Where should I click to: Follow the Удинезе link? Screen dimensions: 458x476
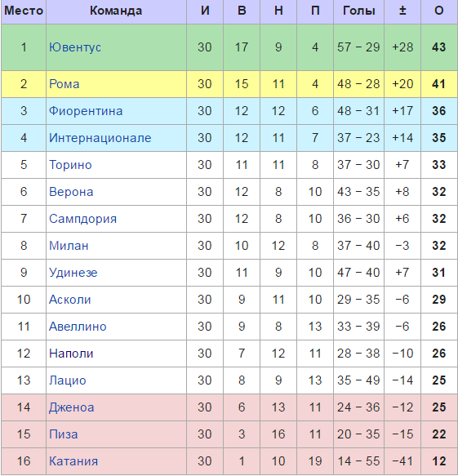coord(73,273)
